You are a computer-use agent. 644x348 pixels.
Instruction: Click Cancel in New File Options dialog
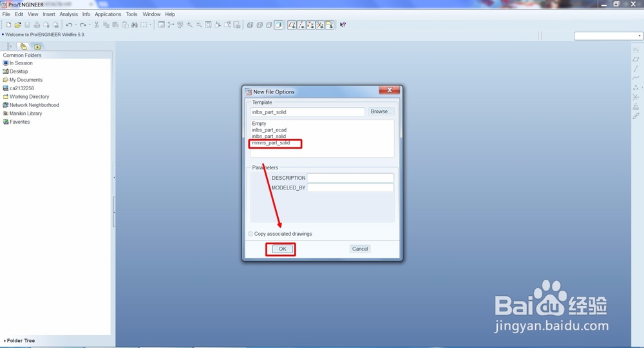360,249
